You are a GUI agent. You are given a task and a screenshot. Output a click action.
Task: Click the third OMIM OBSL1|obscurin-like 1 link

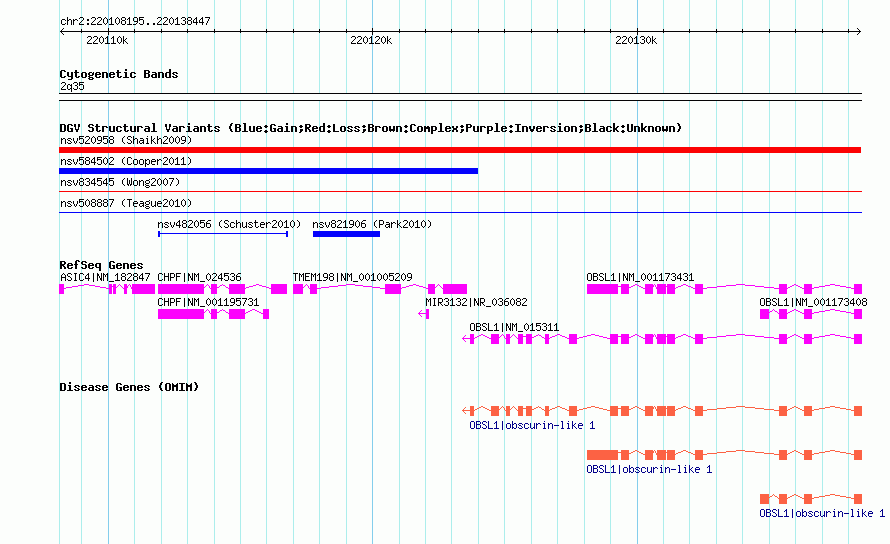[822, 513]
